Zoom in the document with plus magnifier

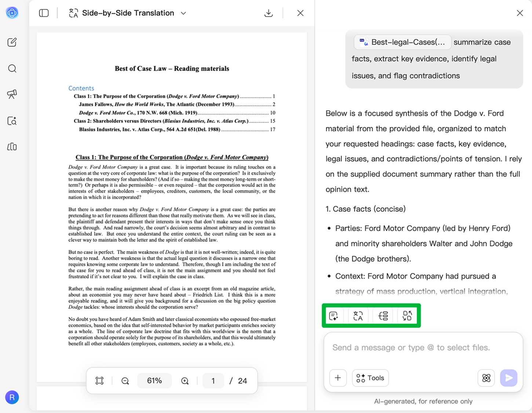pos(185,381)
